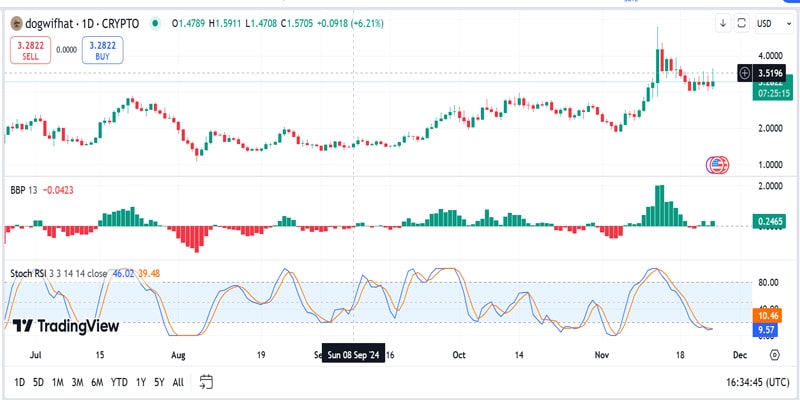Click the Nov time axis label
The image size is (800, 400).
(x=602, y=355)
